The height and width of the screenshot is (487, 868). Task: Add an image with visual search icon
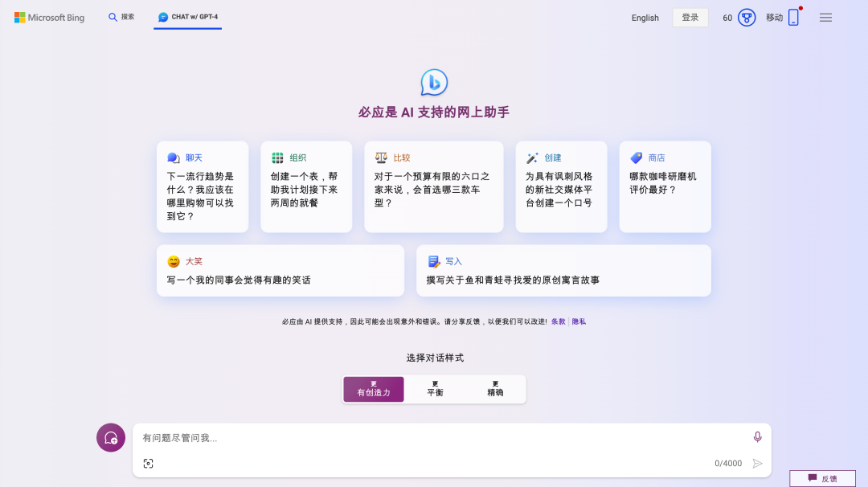pos(149,463)
